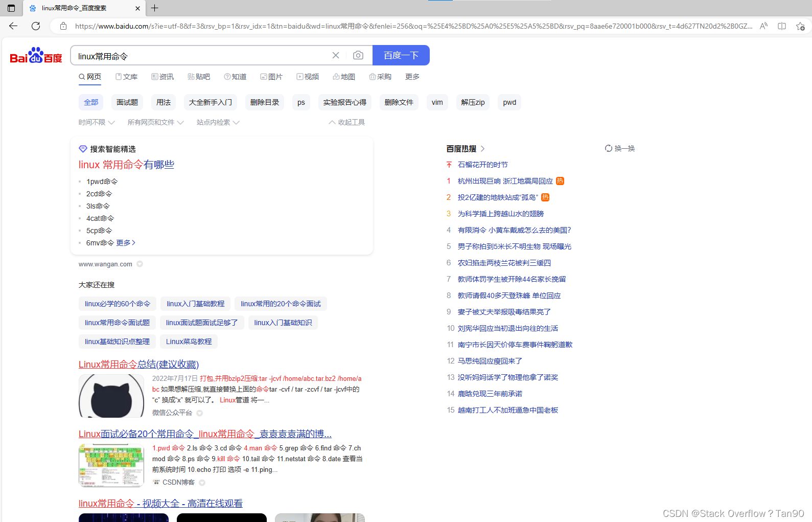
Task: Open the 地图 tab
Action: point(344,77)
